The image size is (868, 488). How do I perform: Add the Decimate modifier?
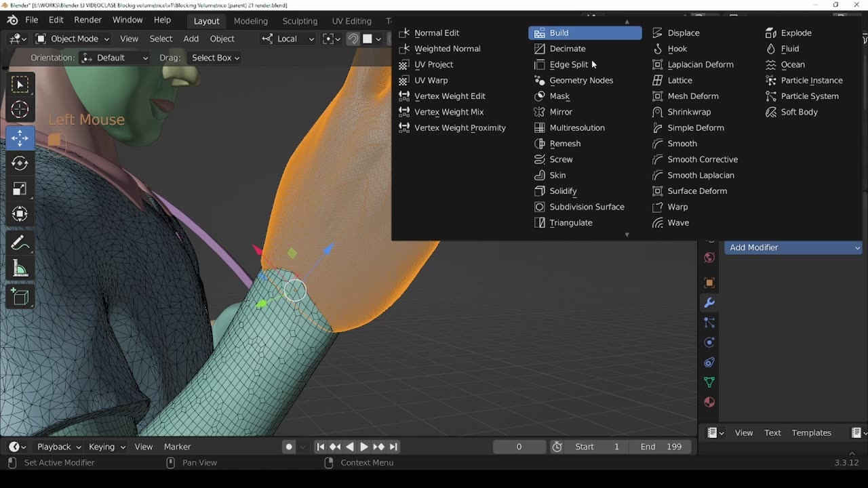(x=585, y=49)
